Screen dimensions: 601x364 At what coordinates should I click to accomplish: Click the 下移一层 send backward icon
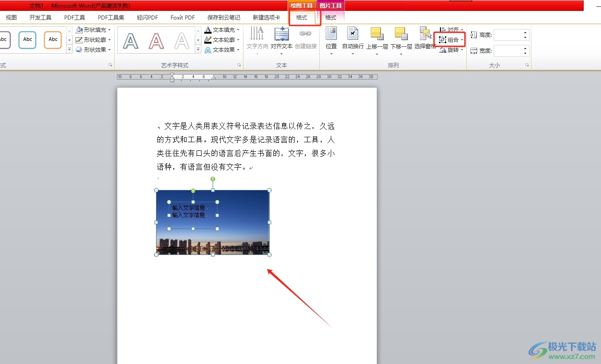coord(401,34)
